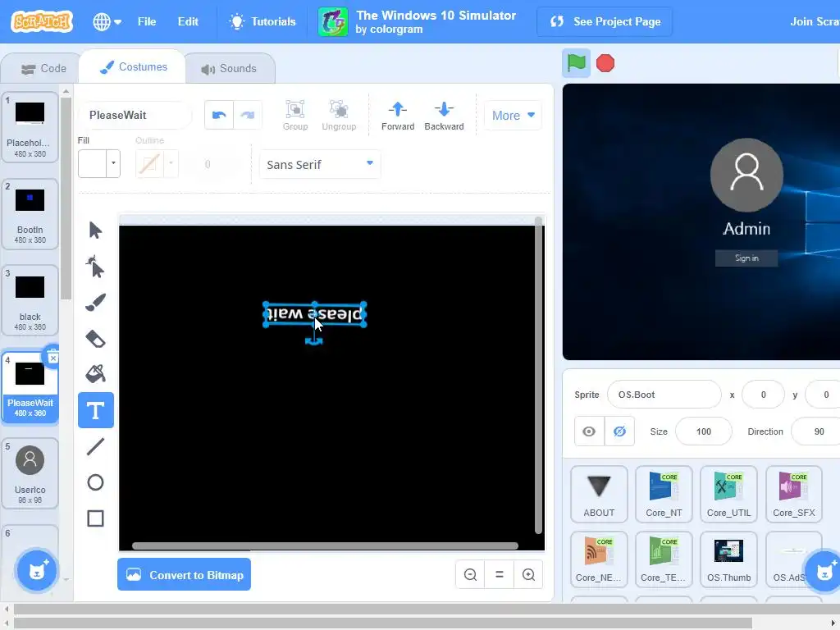
Task: Open Tutorials
Action: [262, 21]
